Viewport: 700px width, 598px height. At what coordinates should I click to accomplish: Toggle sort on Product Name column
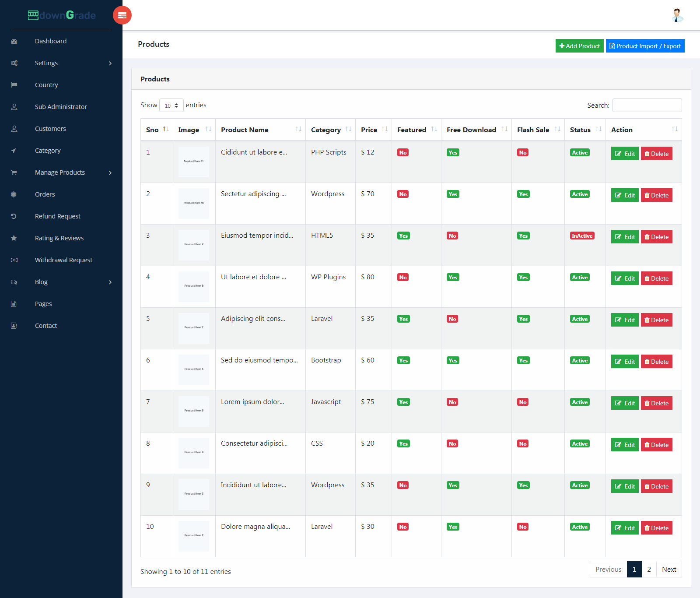[298, 130]
